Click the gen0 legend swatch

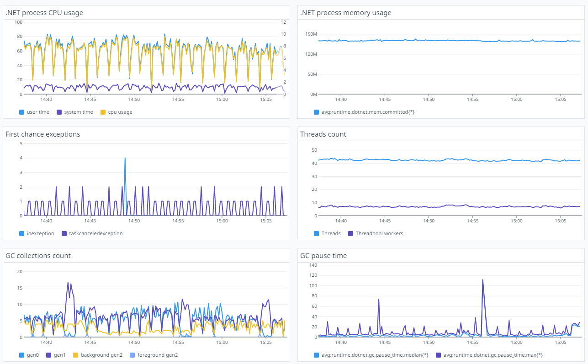coord(21,355)
